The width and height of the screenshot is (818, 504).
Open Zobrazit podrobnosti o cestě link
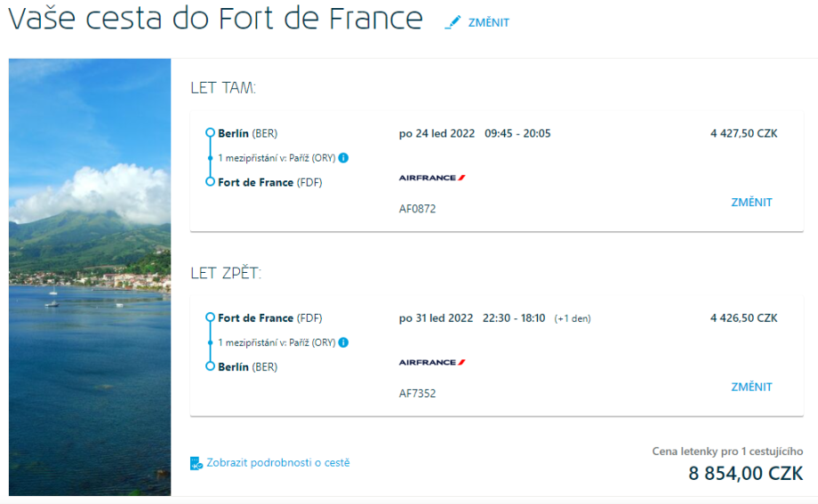click(277, 463)
